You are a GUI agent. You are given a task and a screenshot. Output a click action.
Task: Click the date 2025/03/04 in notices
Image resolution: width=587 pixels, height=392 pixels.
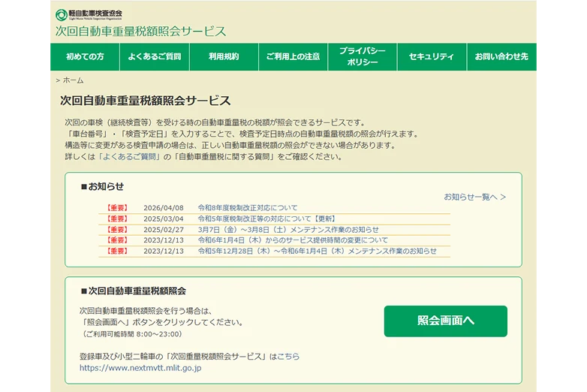coord(164,219)
